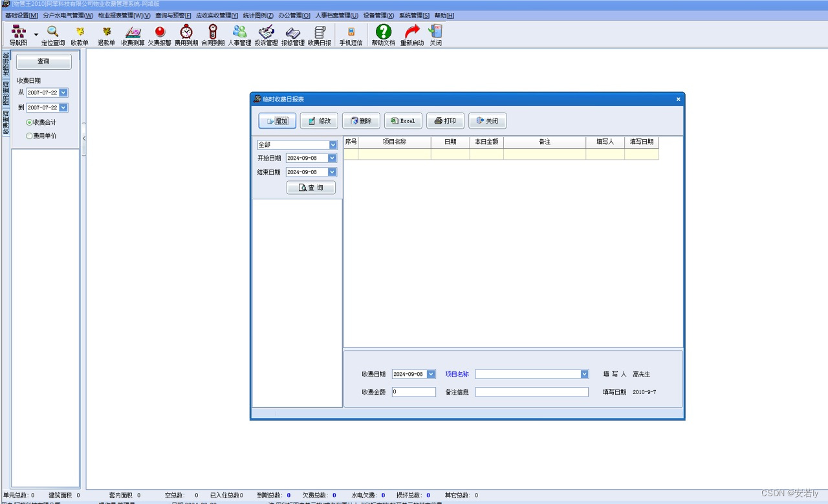The height and width of the screenshot is (504, 828).
Task: Open the 从 start date dropdown
Action: (63, 93)
